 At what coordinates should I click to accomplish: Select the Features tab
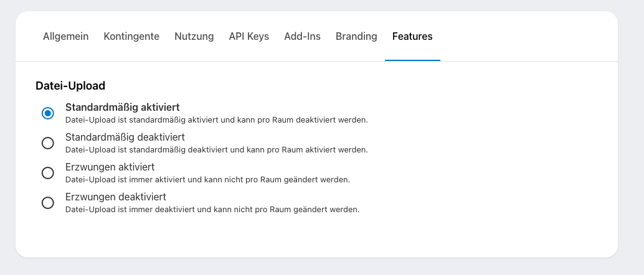412,36
